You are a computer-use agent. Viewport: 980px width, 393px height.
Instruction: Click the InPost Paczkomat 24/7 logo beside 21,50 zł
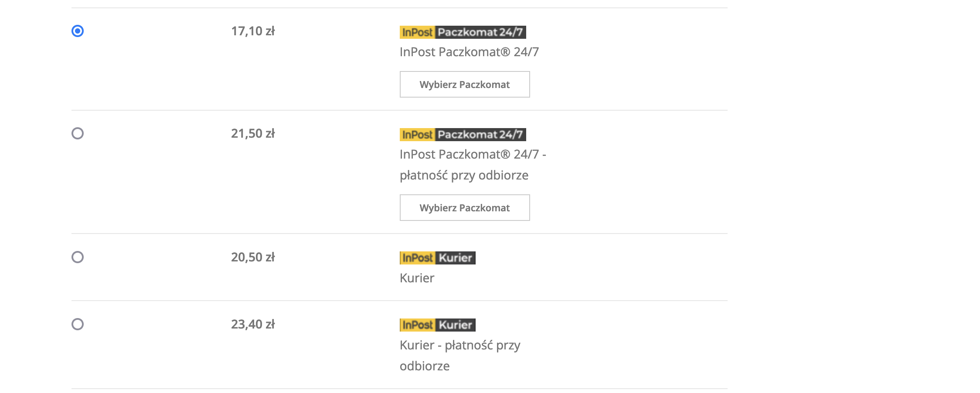pyautogui.click(x=463, y=135)
